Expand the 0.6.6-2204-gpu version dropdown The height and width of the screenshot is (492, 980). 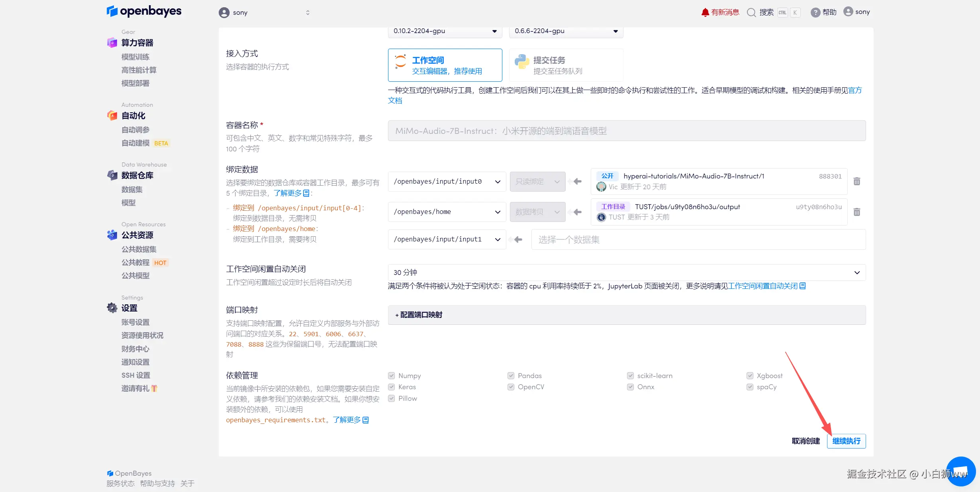tap(566, 31)
